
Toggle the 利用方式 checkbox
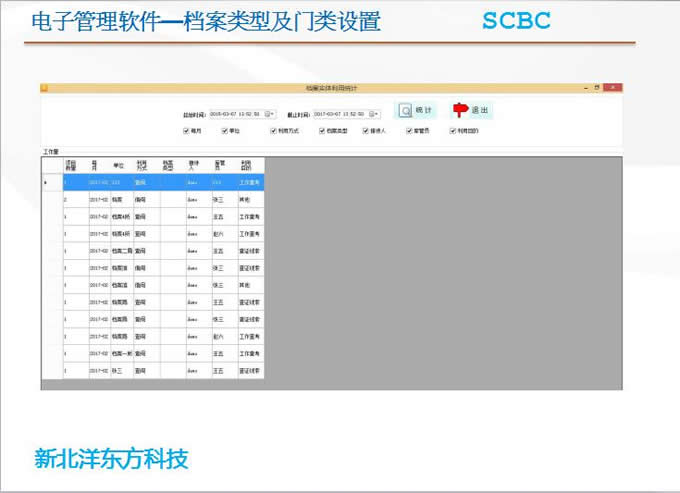point(273,131)
